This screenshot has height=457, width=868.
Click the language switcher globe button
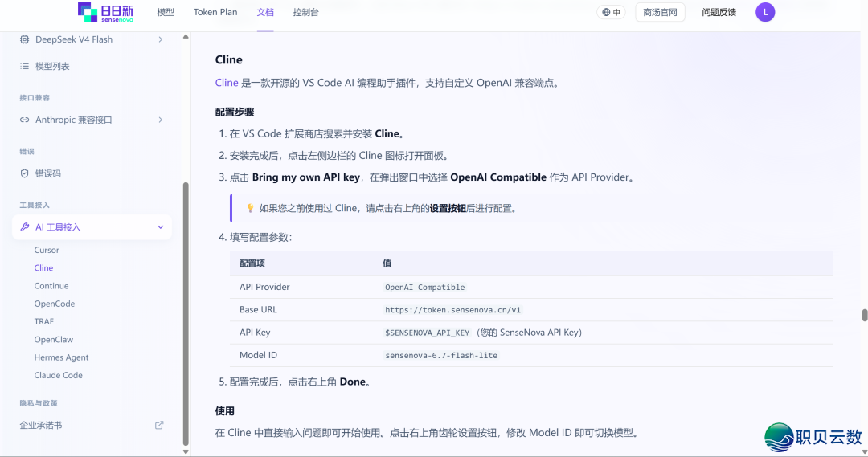tap(611, 12)
